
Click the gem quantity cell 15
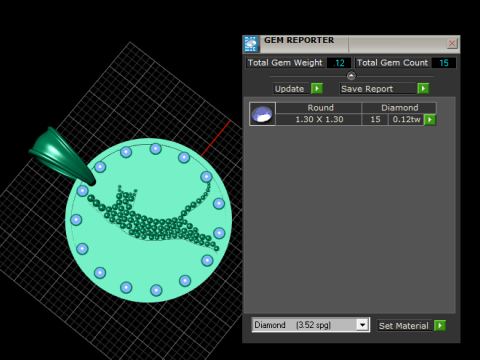coord(375,119)
